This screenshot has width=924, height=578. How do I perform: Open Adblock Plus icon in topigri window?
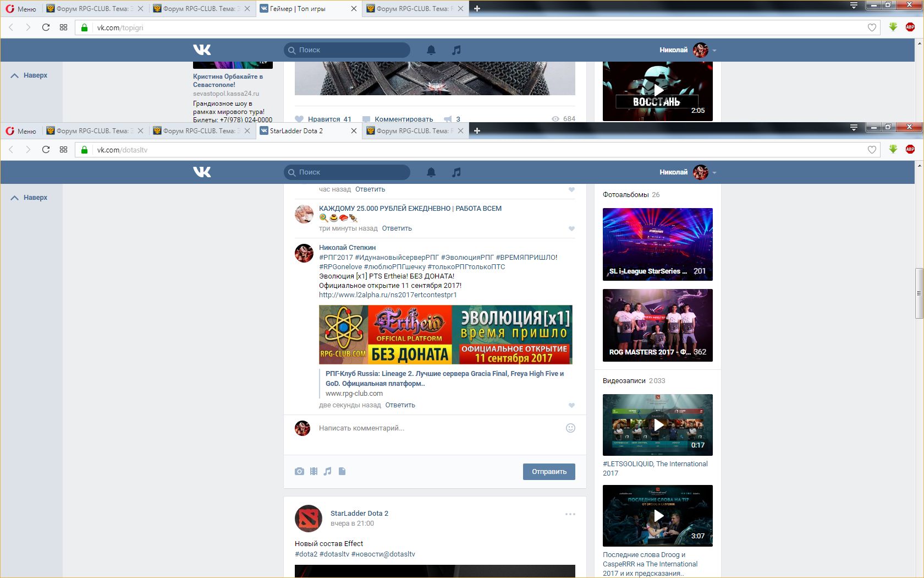(910, 27)
